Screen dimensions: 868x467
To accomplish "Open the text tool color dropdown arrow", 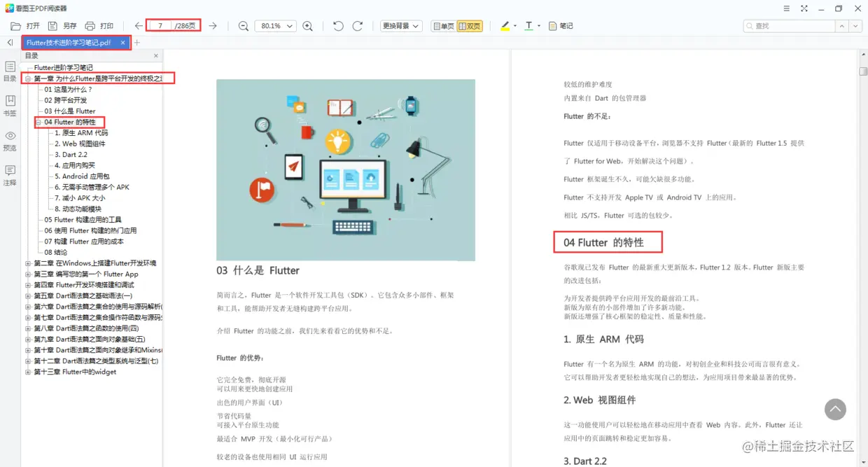I will pyautogui.click(x=539, y=26).
